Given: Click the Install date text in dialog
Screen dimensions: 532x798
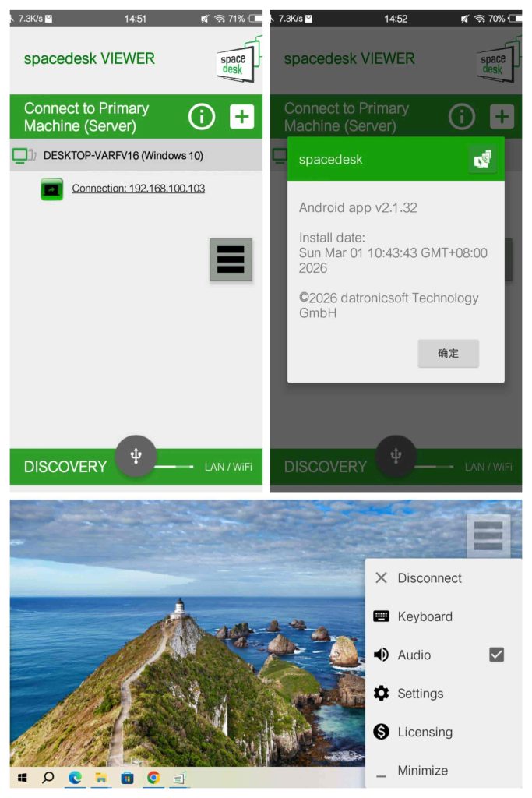Looking at the screenshot, I should pyautogui.click(x=393, y=253).
